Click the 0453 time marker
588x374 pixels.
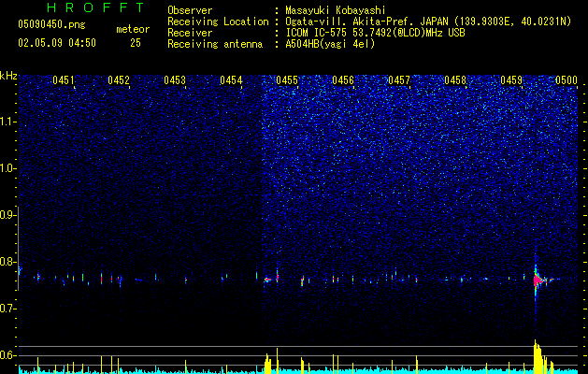[175, 80]
